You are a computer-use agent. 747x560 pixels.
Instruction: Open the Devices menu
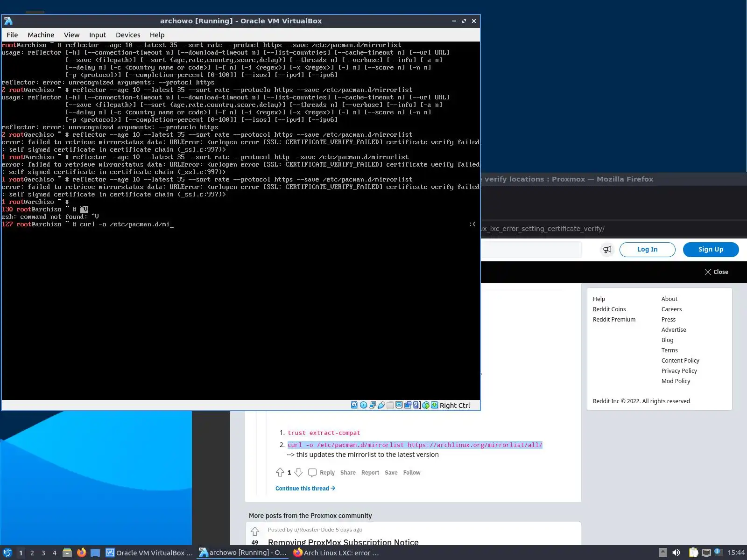point(128,35)
